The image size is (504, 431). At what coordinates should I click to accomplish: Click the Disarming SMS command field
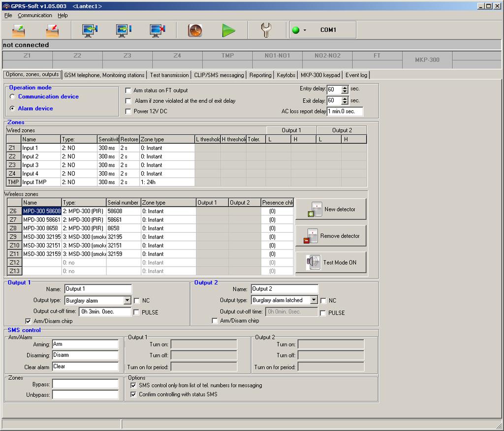coord(85,355)
